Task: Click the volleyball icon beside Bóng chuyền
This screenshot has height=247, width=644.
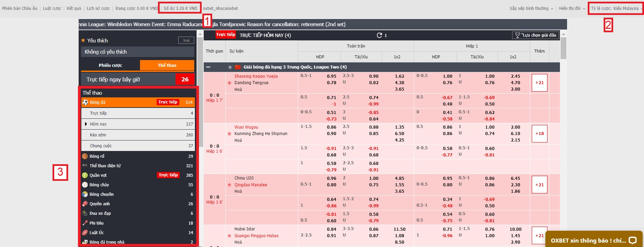Action: [85, 194]
